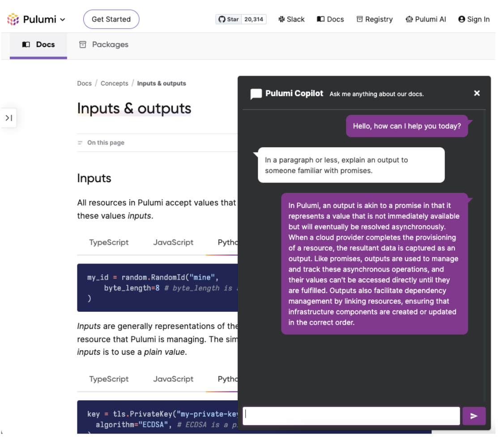The image size is (504, 442).
Task: Click the Copilot answer about outputs
Action: tap(375, 263)
